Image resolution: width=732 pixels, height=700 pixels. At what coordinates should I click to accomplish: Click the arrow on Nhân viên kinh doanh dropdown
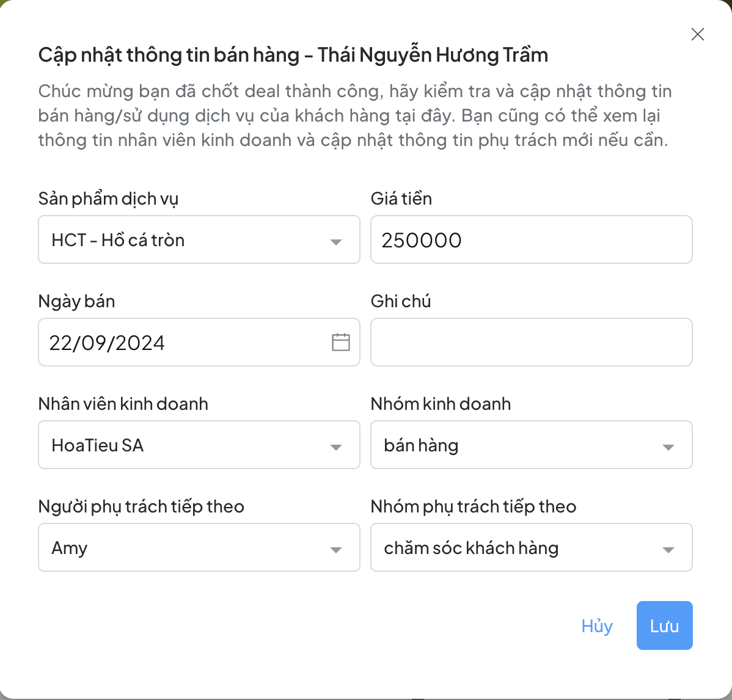(x=335, y=447)
